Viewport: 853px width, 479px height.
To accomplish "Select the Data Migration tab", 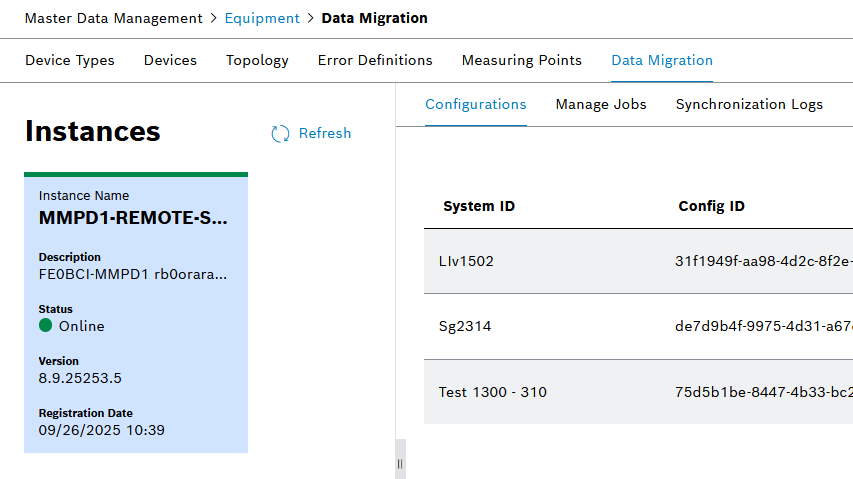I will (x=662, y=60).
